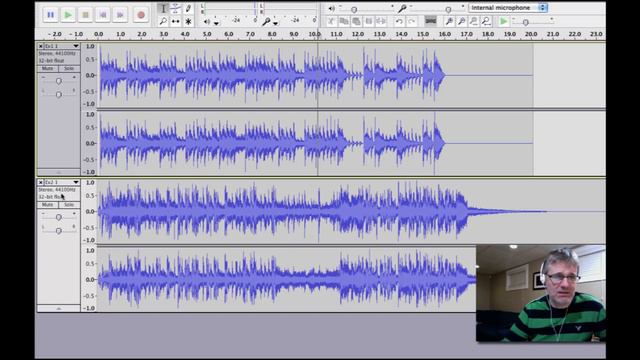The image size is (640, 360).
Task: Click the Trim audio icon
Action: [x=369, y=21]
